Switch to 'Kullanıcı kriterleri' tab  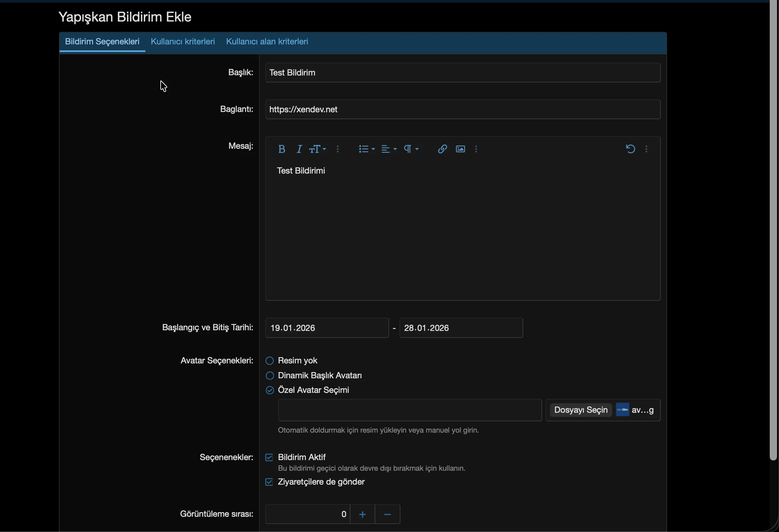point(183,41)
